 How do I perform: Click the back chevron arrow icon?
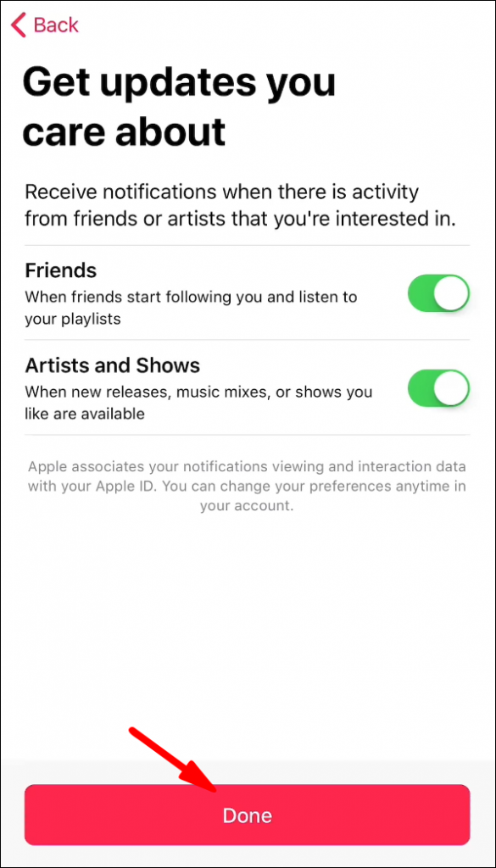tap(17, 25)
